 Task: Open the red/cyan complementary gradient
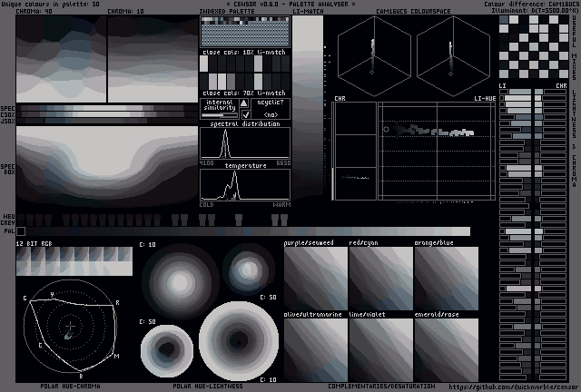[380, 279]
